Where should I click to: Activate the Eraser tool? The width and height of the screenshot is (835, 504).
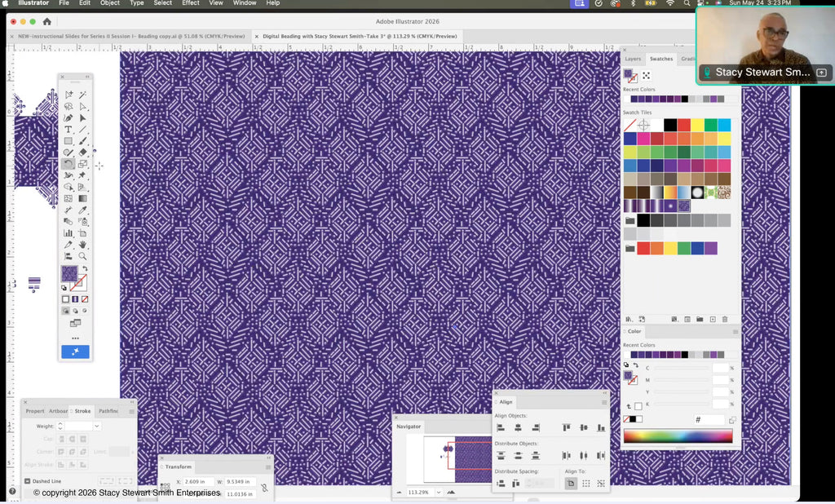pos(82,153)
